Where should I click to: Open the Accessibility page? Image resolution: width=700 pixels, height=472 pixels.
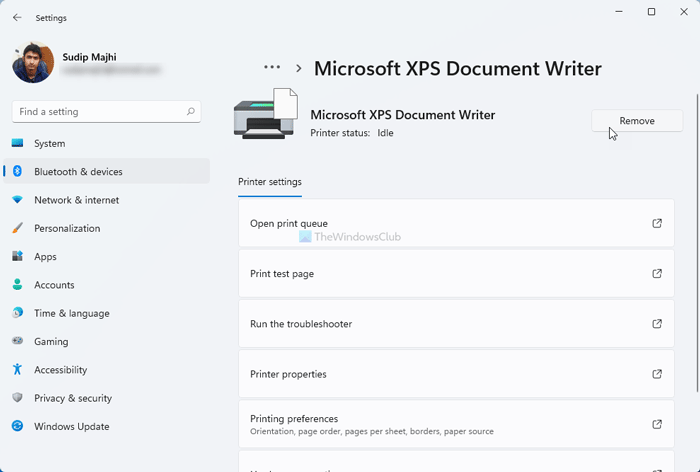tap(106, 370)
